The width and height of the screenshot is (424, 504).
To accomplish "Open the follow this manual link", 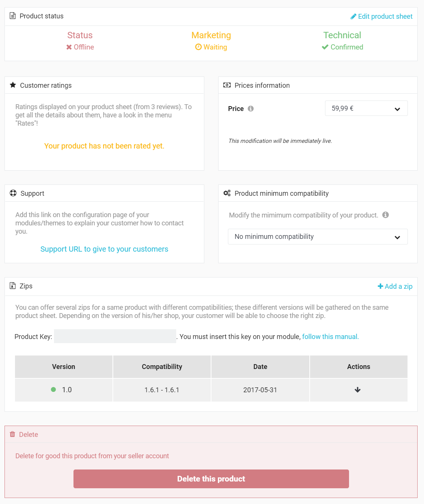I will click(330, 337).
